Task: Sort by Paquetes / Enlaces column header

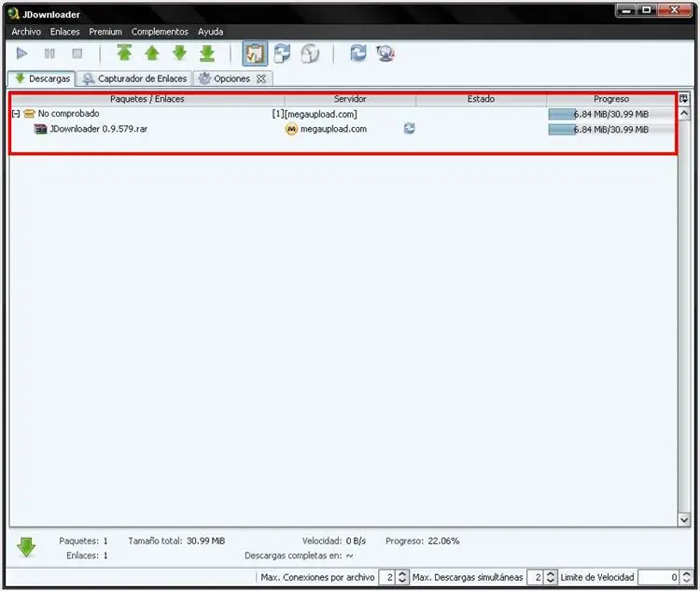Action: tap(147, 99)
